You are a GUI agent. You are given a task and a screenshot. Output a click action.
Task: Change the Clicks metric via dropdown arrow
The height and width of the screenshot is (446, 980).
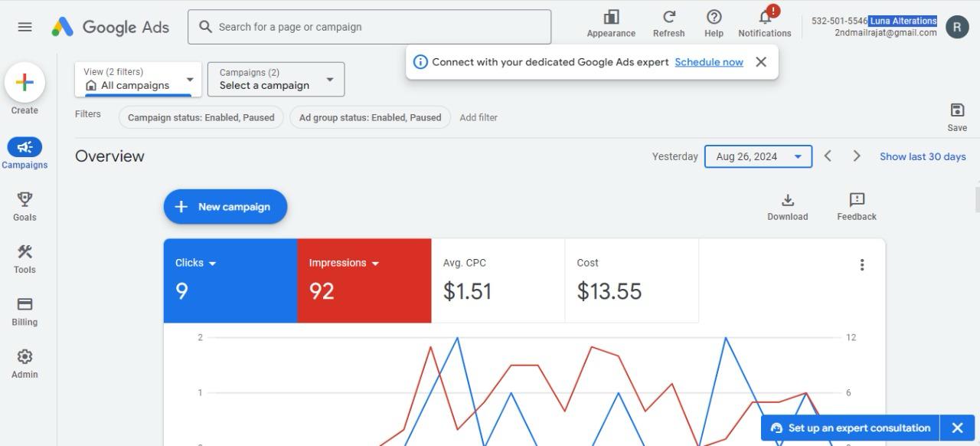pyautogui.click(x=212, y=264)
